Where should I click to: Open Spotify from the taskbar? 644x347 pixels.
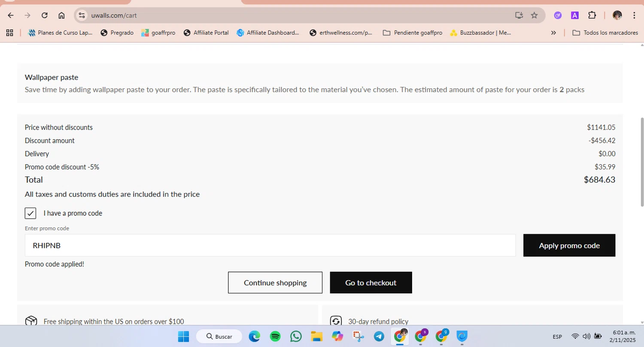275,337
